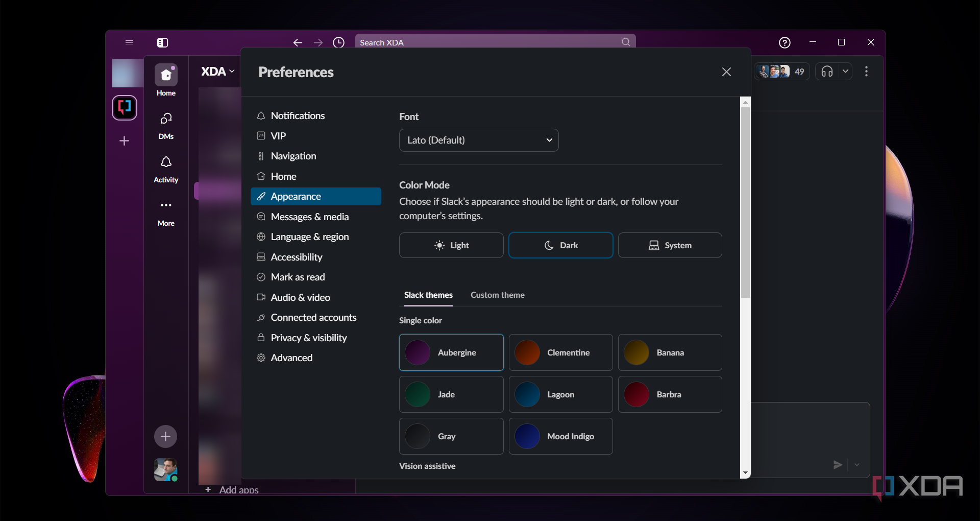
Task: Open the More menu in sidebar
Action: 166,212
